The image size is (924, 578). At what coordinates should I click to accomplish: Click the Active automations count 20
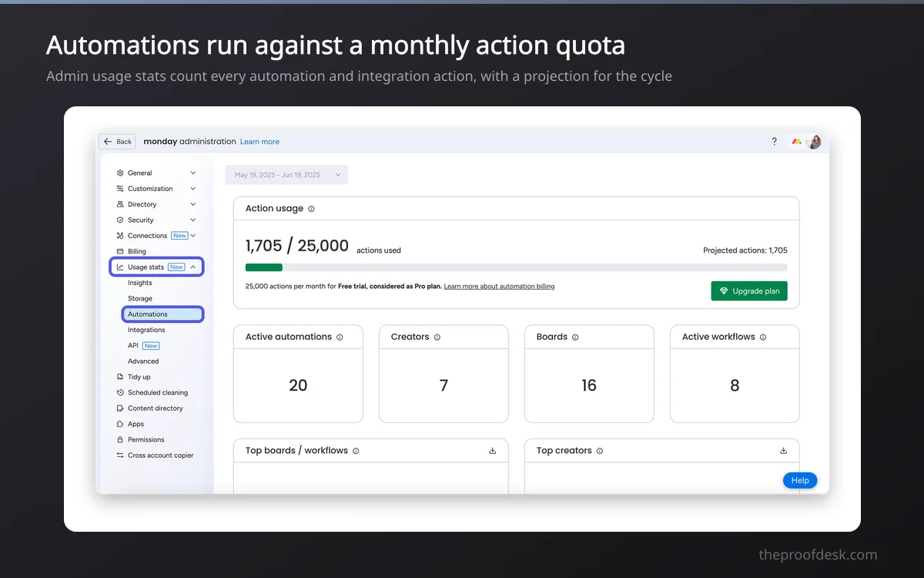298,385
